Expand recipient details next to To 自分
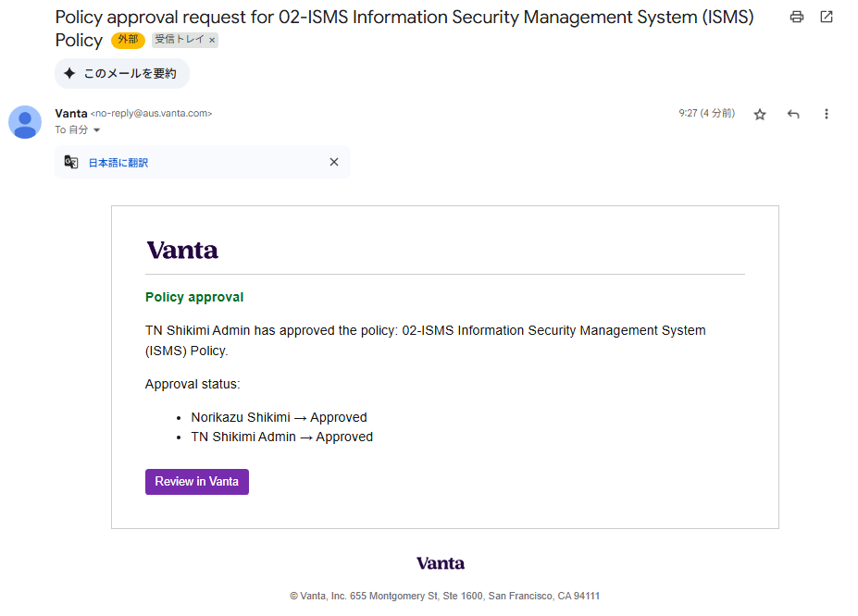Screen dimensions: 858x616 pyautogui.click(x=97, y=130)
